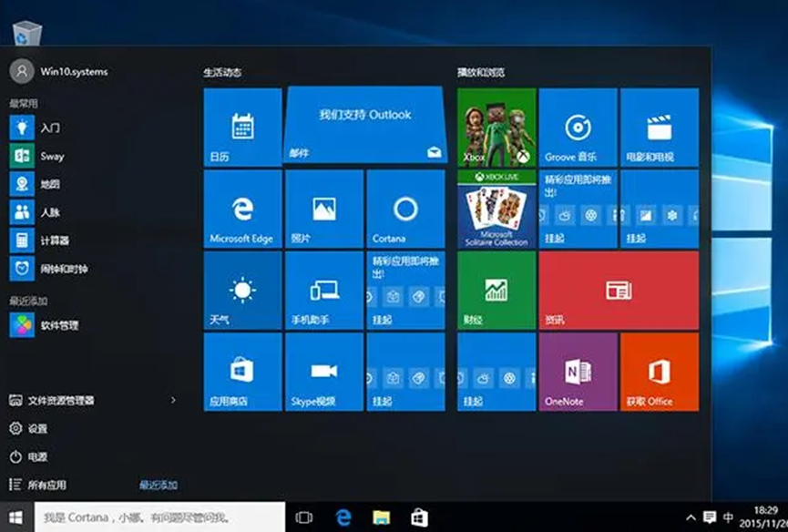Open the 精彩应用即将推出 tile beside 手机助手
This screenshot has height=532, width=788.
pyautogui.click(x=405, y=291)
